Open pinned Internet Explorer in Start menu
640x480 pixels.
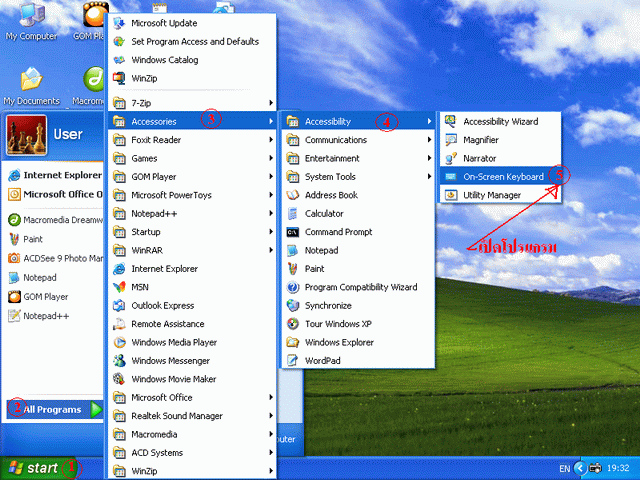55,175
